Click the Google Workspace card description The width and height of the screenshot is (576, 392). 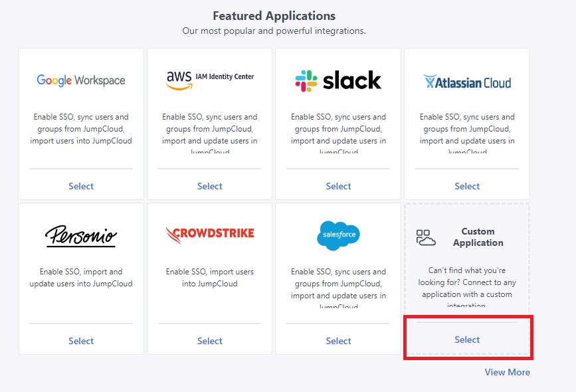click(x=81, y=129)
